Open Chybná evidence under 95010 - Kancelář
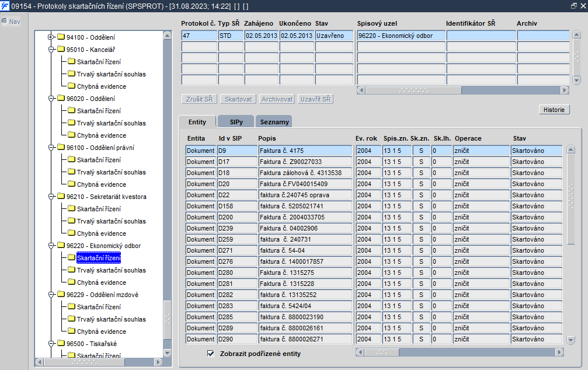Image resolution: width=588 pixels, height=370 pixels. point(102,86)
